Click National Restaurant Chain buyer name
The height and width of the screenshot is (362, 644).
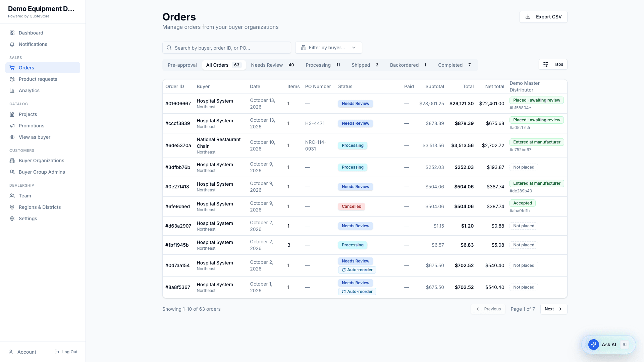(219, 143)
